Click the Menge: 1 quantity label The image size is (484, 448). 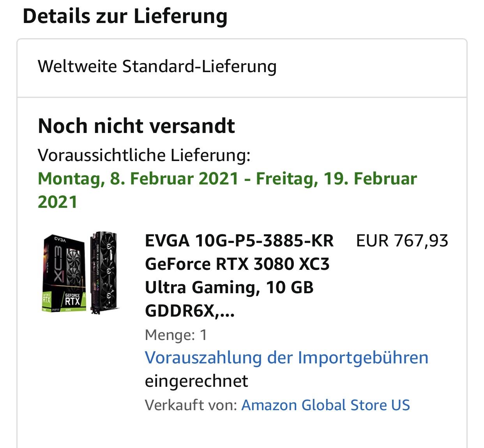(176, 335)
